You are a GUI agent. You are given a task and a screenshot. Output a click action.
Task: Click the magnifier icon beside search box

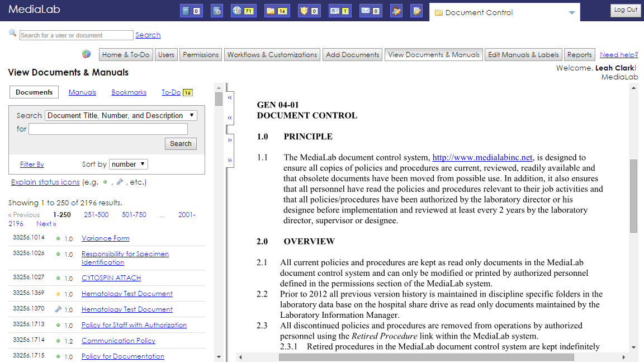pyautogui.click(x=13, y=33)
